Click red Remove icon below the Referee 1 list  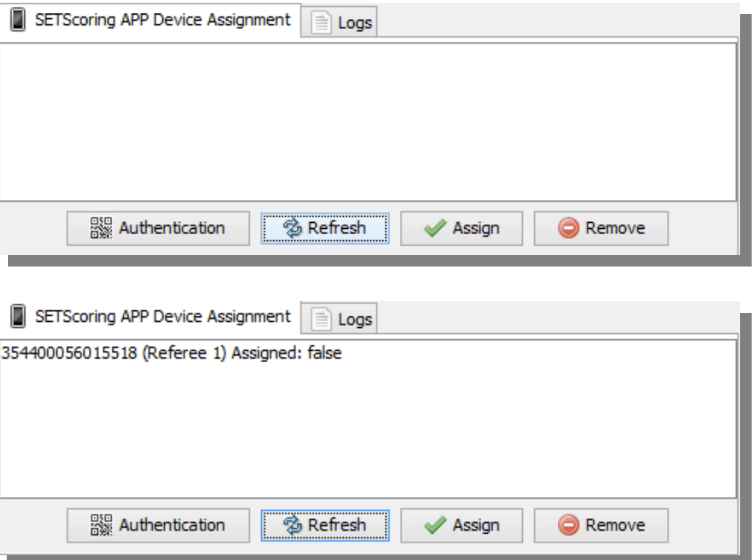click(568, 525)
